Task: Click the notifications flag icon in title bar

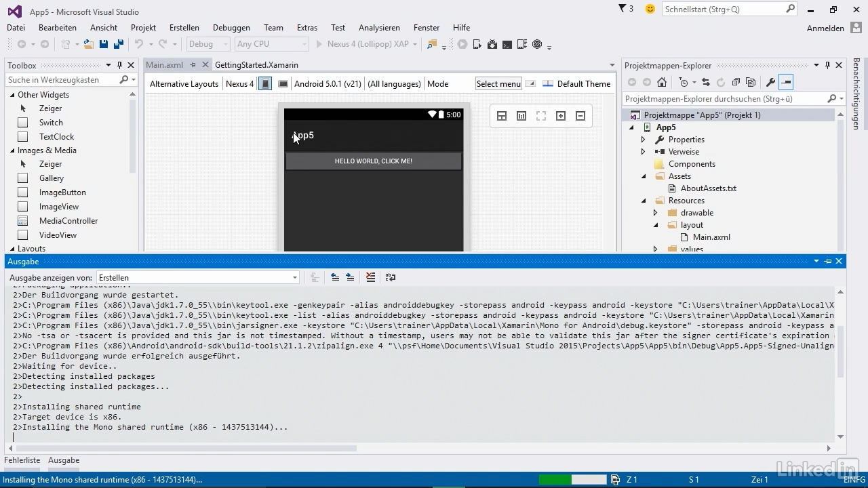Action: 623,9
